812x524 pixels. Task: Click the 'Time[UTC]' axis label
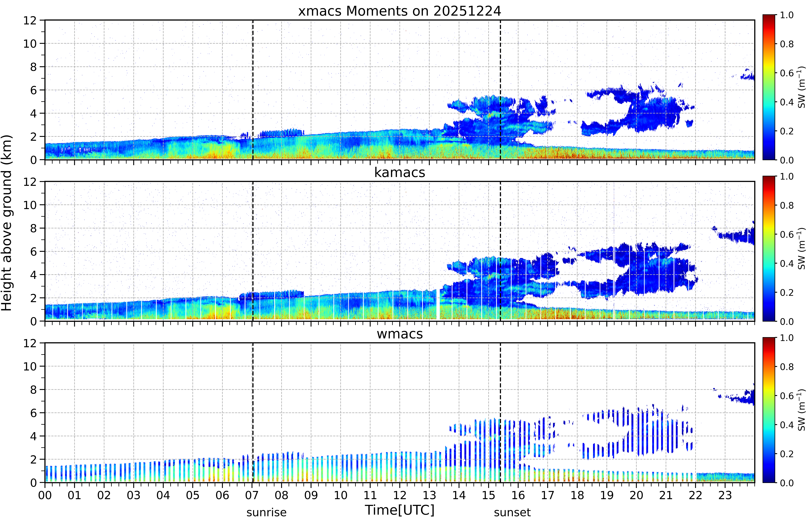coord(400,510)
